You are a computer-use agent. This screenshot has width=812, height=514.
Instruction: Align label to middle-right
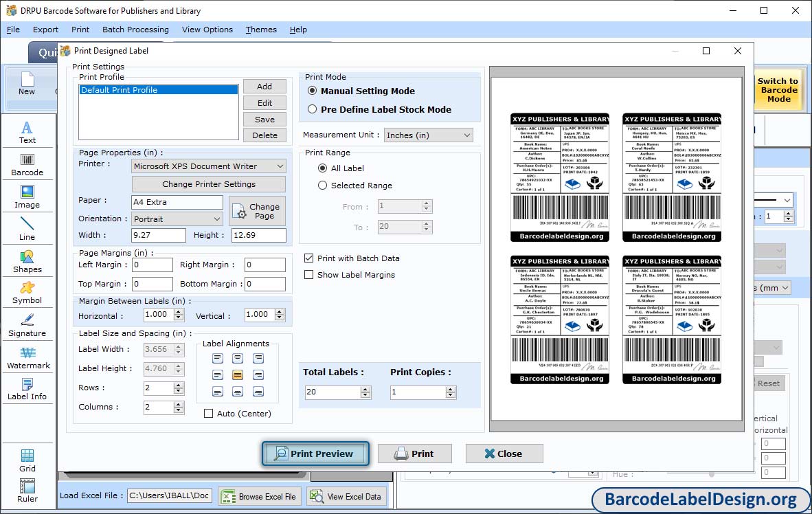[258, 375]
